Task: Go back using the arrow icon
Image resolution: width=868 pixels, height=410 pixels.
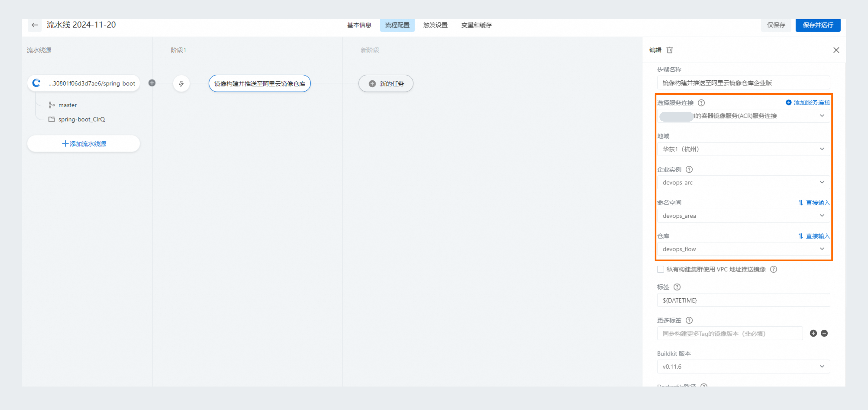Action: (34, 25)
